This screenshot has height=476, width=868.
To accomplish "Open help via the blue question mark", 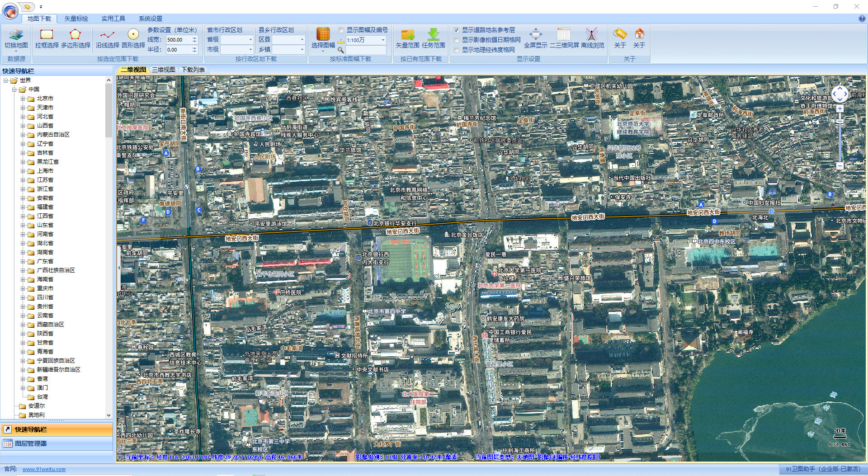I will 862,19.
